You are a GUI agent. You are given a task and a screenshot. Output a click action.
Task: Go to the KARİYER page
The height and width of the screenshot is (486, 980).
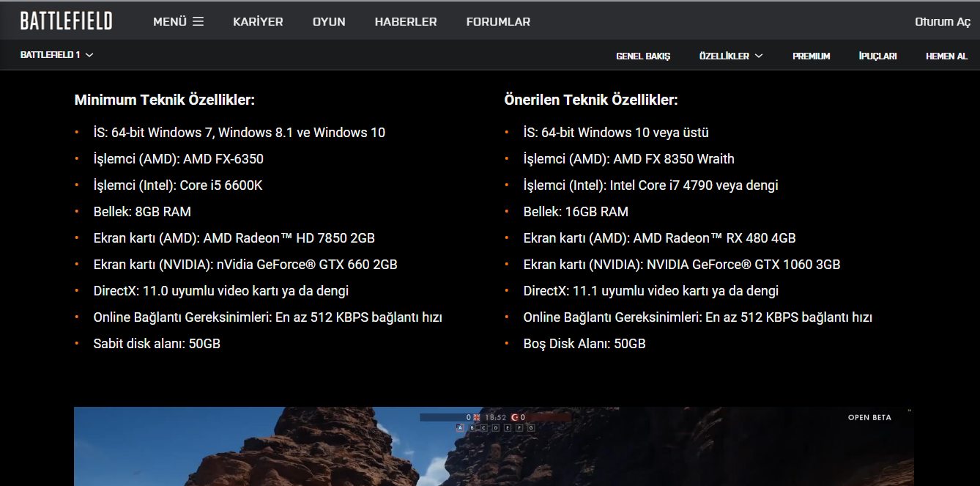click(x=258, y=22)
